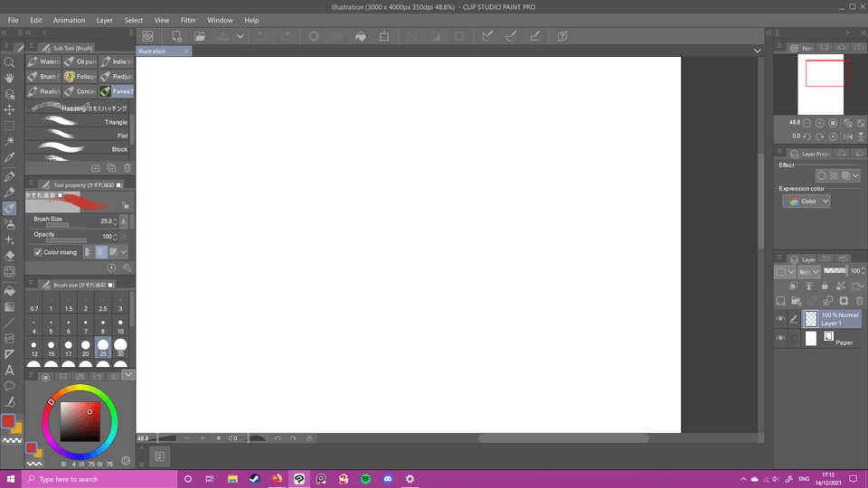This screenshot has width=868, height=488.
Task: Select the Fill bucket tool
Action: (9, 291)
